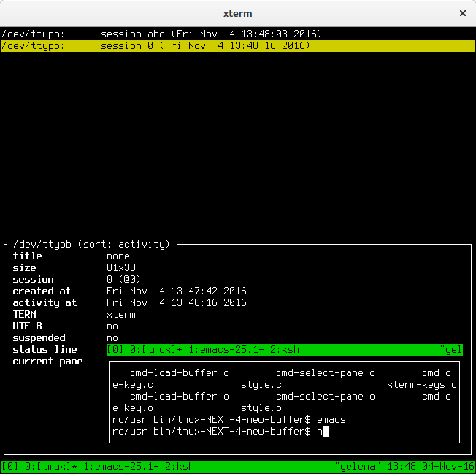Click clock 13:48 in bottom status bar

402,466
